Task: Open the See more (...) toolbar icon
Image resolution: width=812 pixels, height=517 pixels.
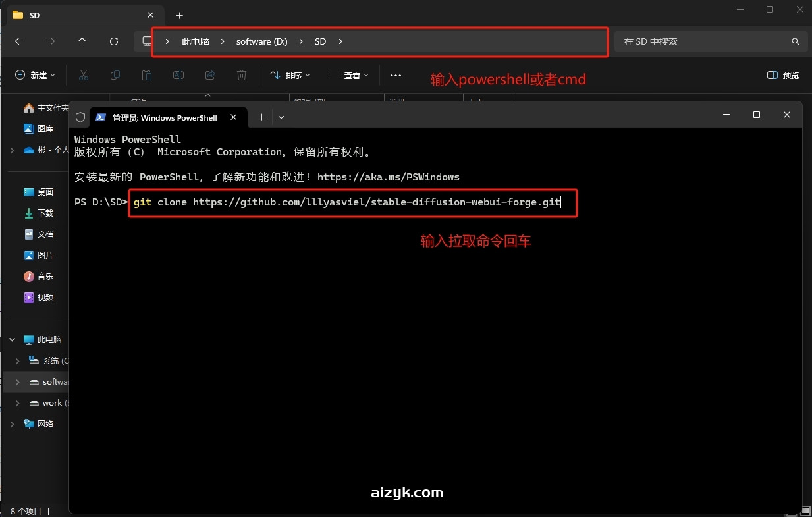Action: coord(395,75)
